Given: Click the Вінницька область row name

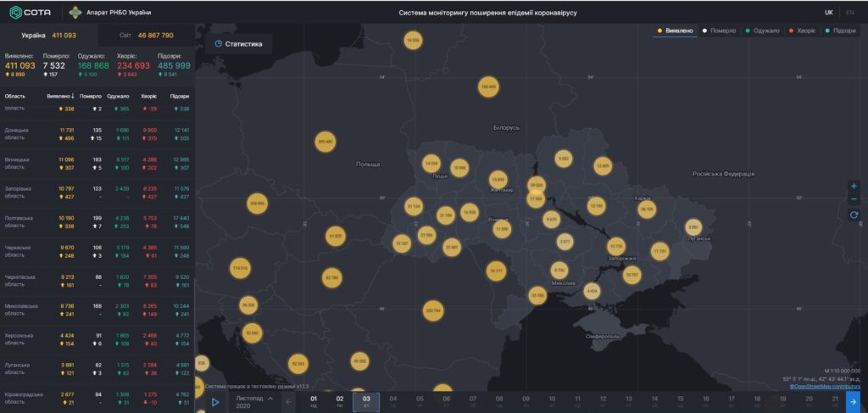Looking at the screenshot, I should tap(17, 163).
